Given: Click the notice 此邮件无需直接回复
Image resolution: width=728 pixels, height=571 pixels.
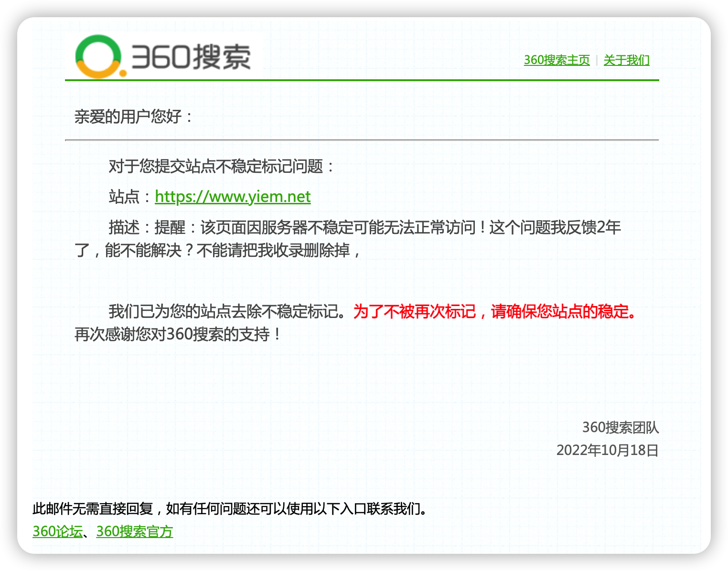Looking at the screenshot, I should pos(92,508).
